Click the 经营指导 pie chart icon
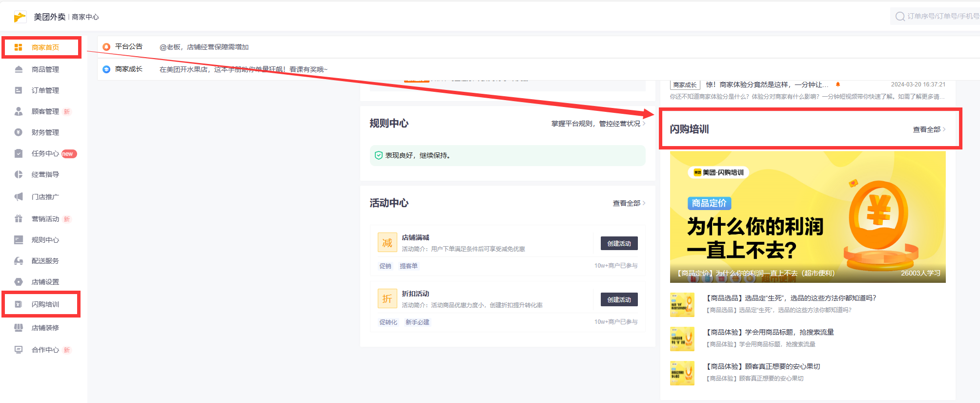 [19, 174]
